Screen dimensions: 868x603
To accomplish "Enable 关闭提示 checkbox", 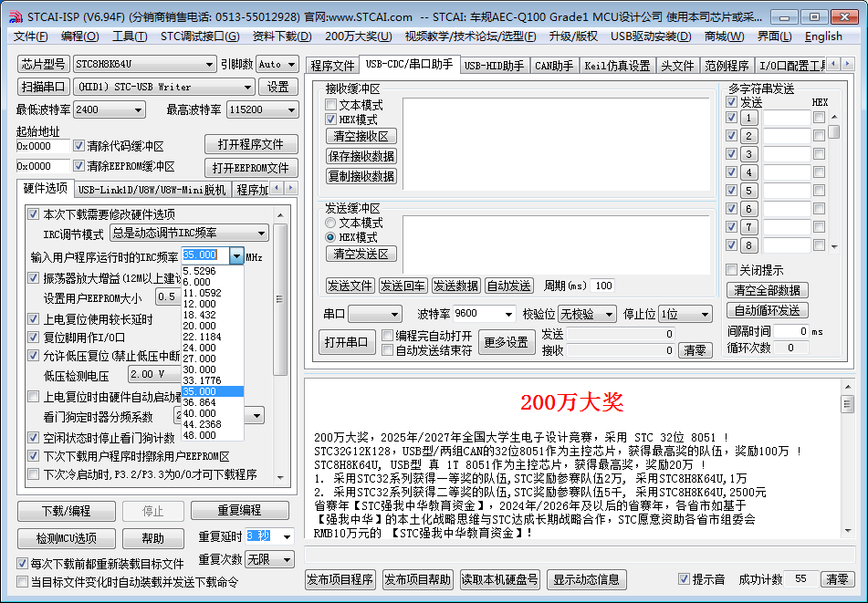I will pyautogui.click(x=731, y=269).
